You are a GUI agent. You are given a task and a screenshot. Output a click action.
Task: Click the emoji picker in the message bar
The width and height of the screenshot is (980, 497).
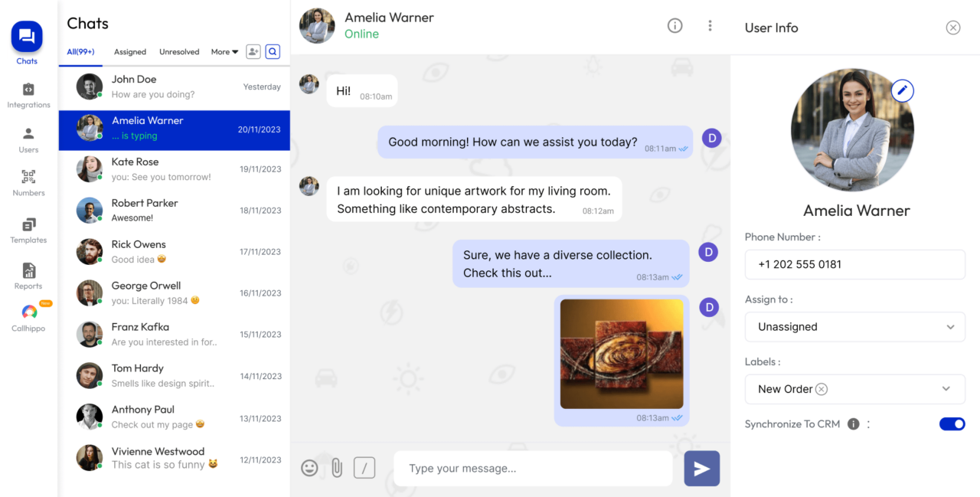tap(309, 468)
